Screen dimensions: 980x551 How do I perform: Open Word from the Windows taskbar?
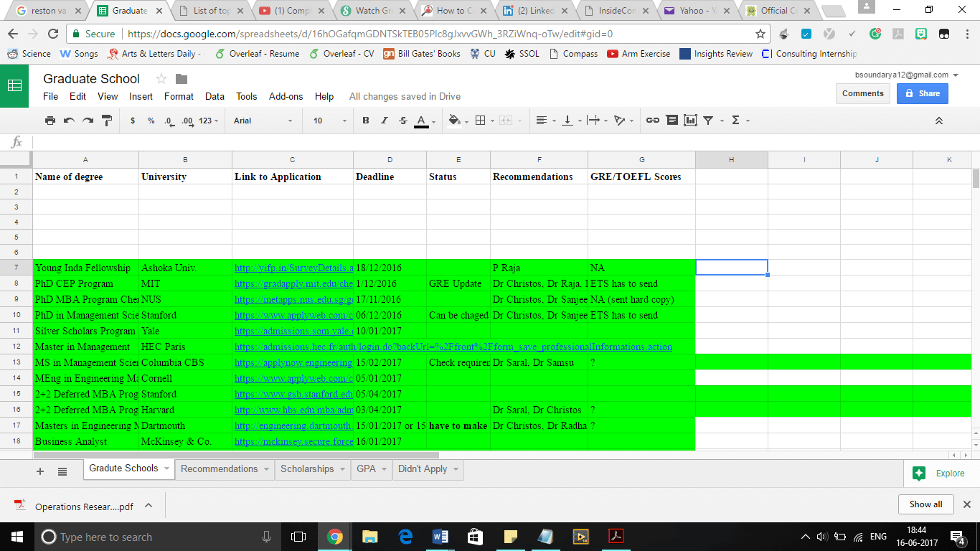440,537
